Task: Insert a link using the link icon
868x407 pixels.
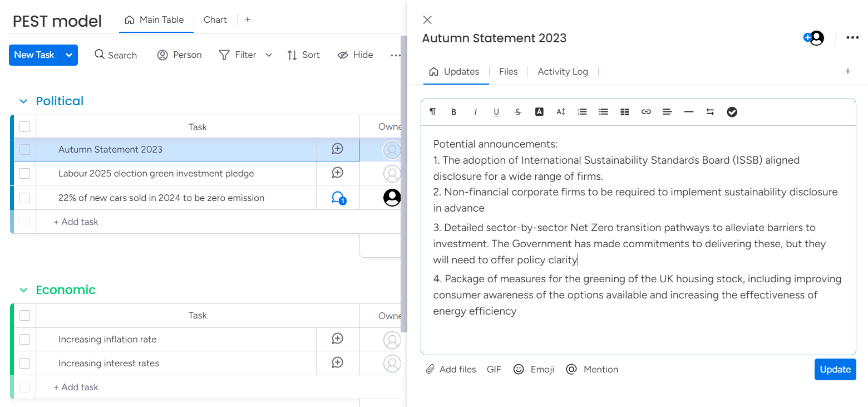Action: (x=646, y=112)
